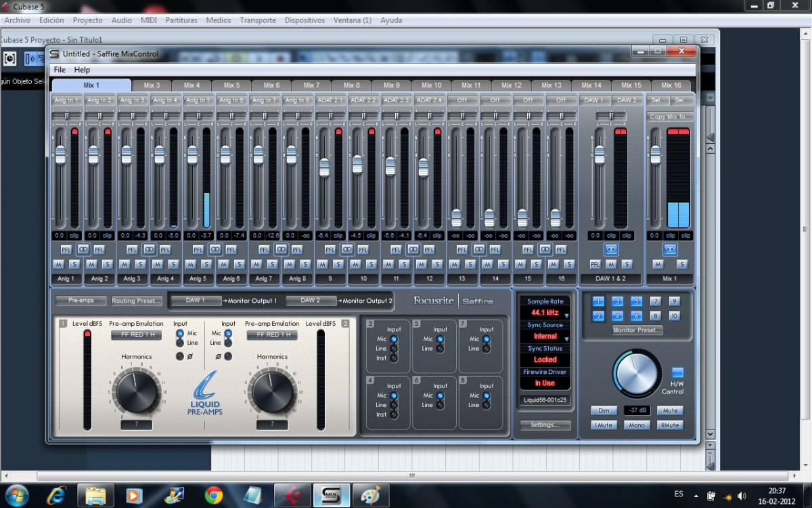Open the Transporte menu in Cubase

click(x=258, y=20)
